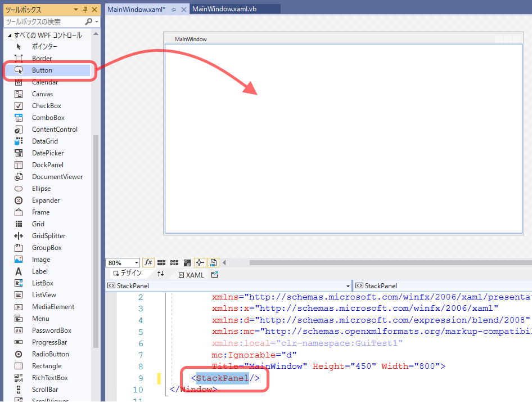Viewport: 532px width, 402px height.
Task: Select the ComboBox toolbox item
Action: (x=47, y=118)
